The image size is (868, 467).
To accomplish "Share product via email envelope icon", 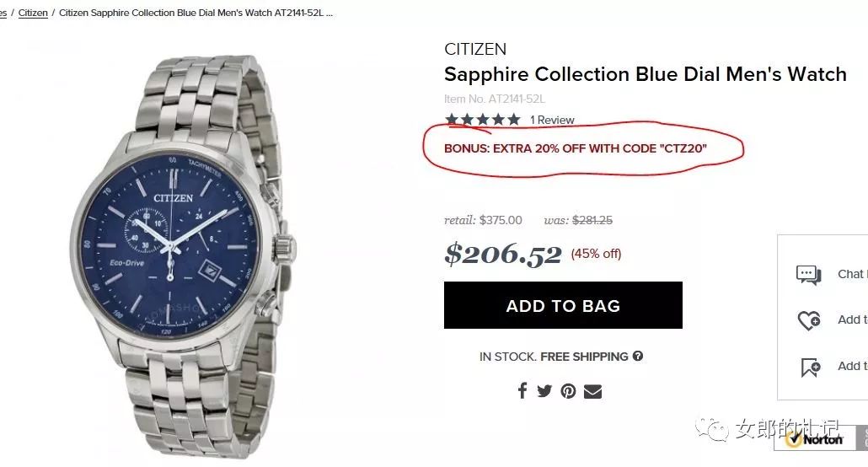I will coord(592,390).
